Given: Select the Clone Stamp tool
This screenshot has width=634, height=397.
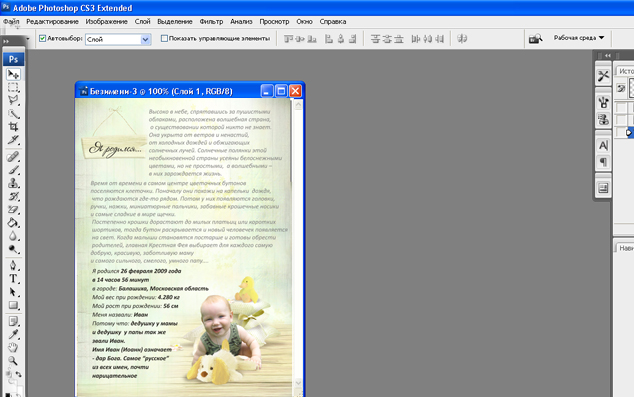Looking at the screenshot, I should [13, 183].
